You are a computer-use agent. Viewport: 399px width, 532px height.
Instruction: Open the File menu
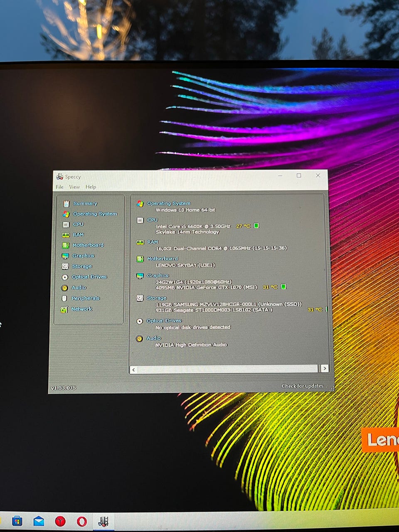(x=60, y=187)
